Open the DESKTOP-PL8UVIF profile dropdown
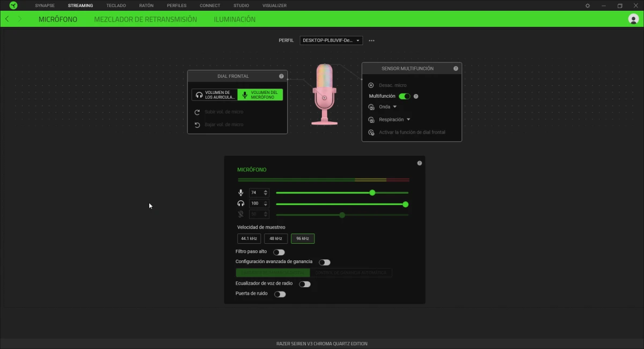This screenshot has width=644, height=349. click(331, 40)
